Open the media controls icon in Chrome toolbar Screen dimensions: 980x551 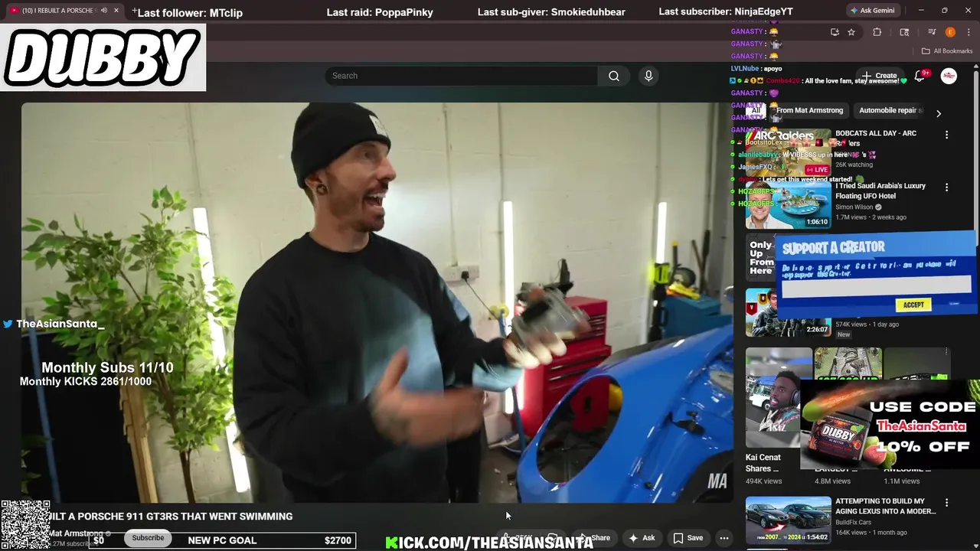[x=932, y=32]
